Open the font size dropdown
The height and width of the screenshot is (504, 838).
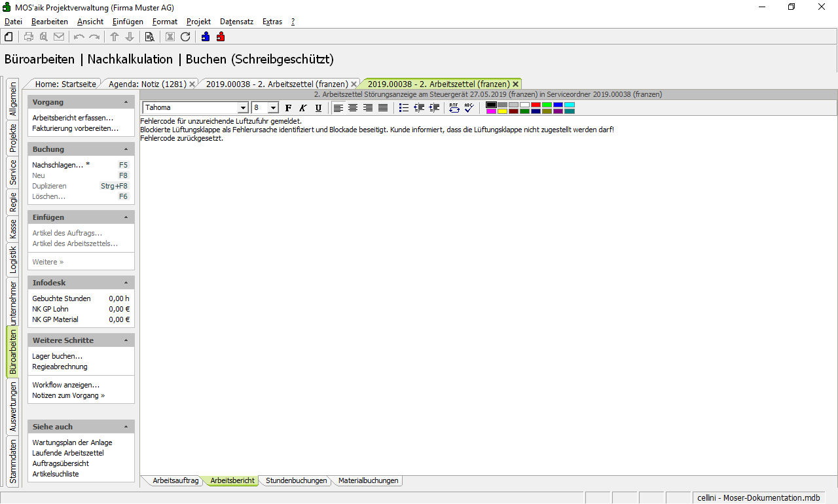273,108
